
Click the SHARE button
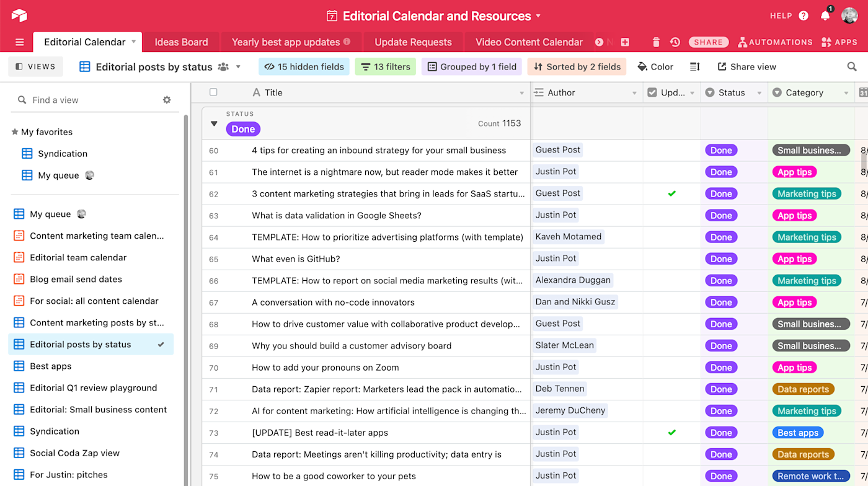click(708, 42)
